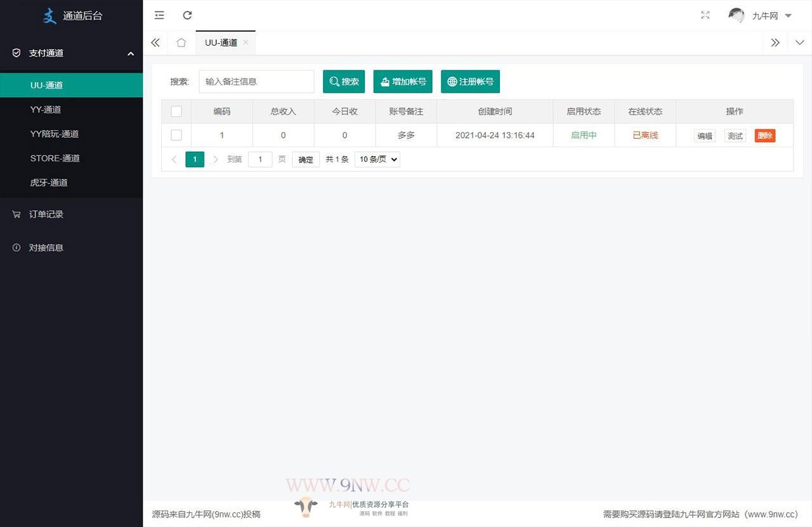Focus the 输入备注信息 search field
812x527 pixels.
pos(256,81)
